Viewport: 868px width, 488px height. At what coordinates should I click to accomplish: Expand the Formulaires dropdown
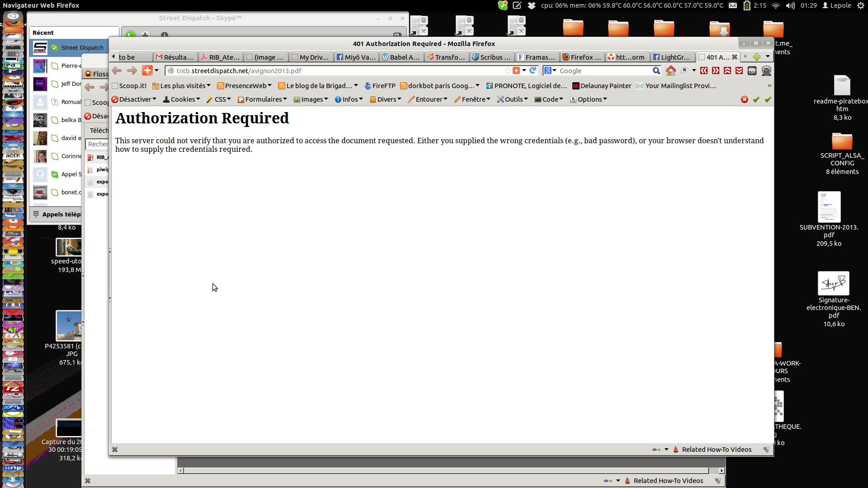point(263,99)
